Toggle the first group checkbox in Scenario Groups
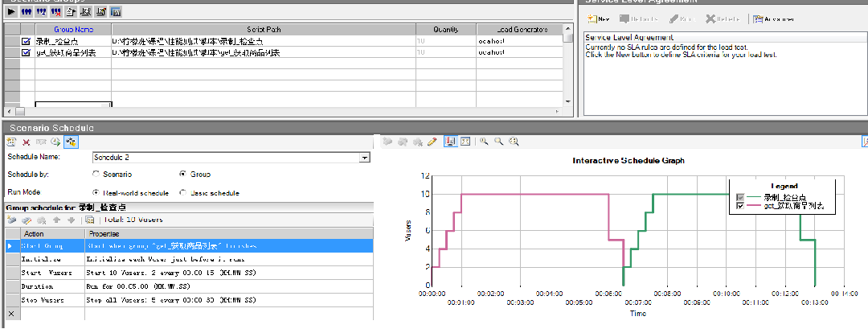This screenshot has height=329, width=868. 26,40
